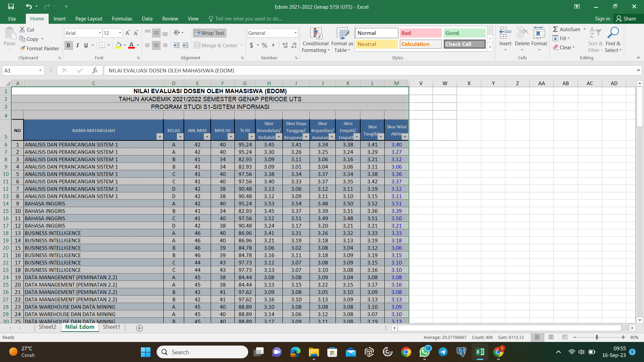
Task: Increase font size with large A icon
Action: pyautogui.click(x=127, y=33)
